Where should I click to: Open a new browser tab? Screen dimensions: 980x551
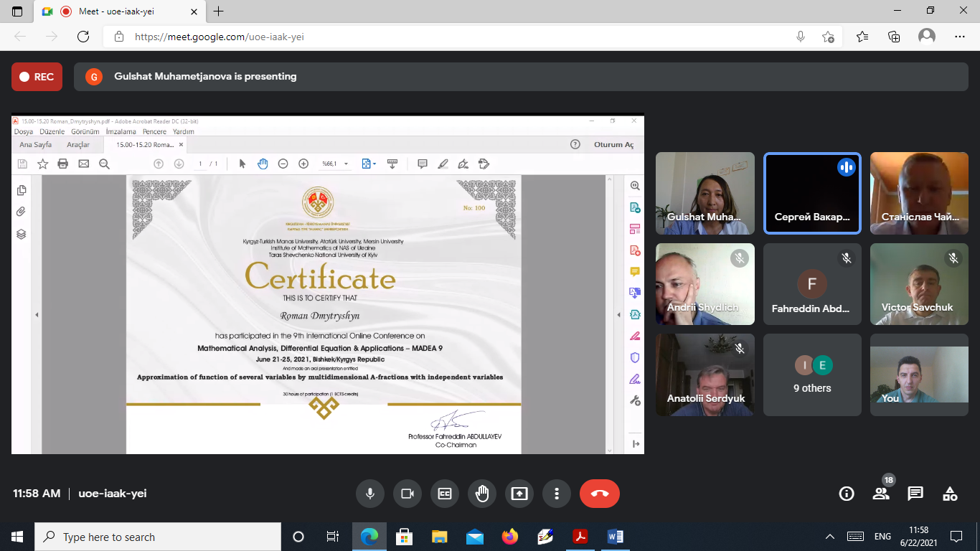(219, 11)
